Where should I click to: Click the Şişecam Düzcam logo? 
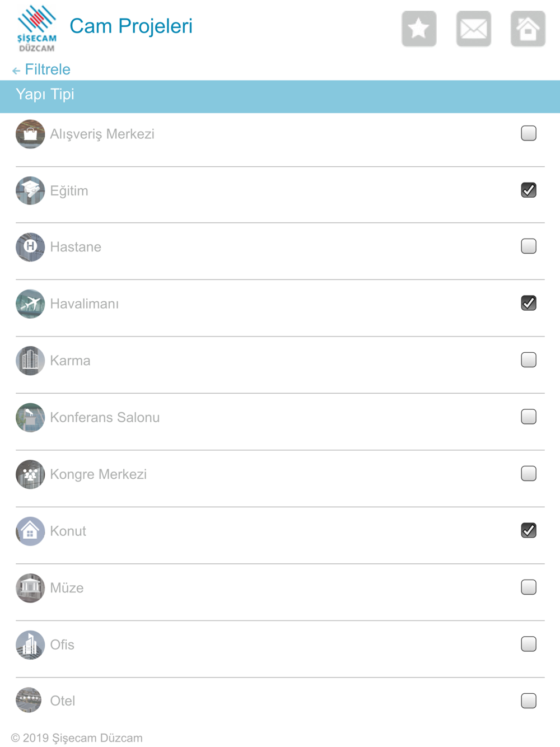(36, 29)
